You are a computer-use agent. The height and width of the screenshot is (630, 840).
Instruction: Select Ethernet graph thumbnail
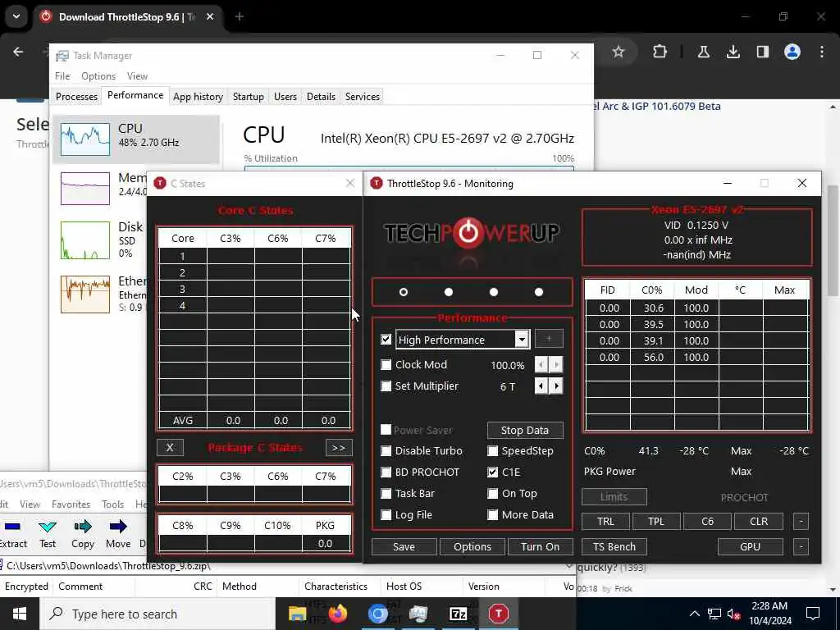point(85,294)
